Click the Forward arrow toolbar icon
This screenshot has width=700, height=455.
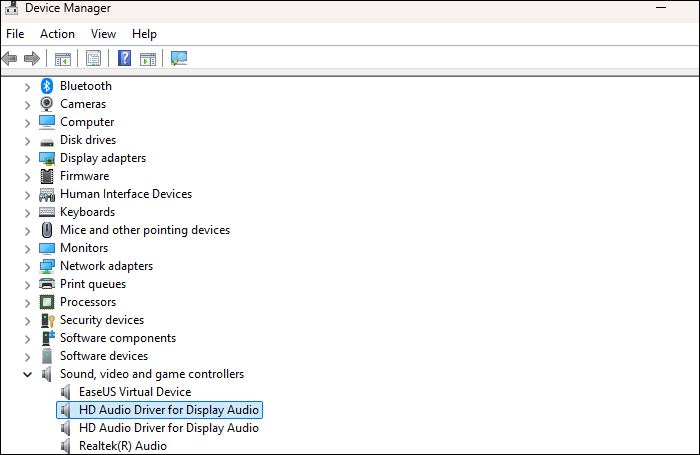click(x=32, y=58)
